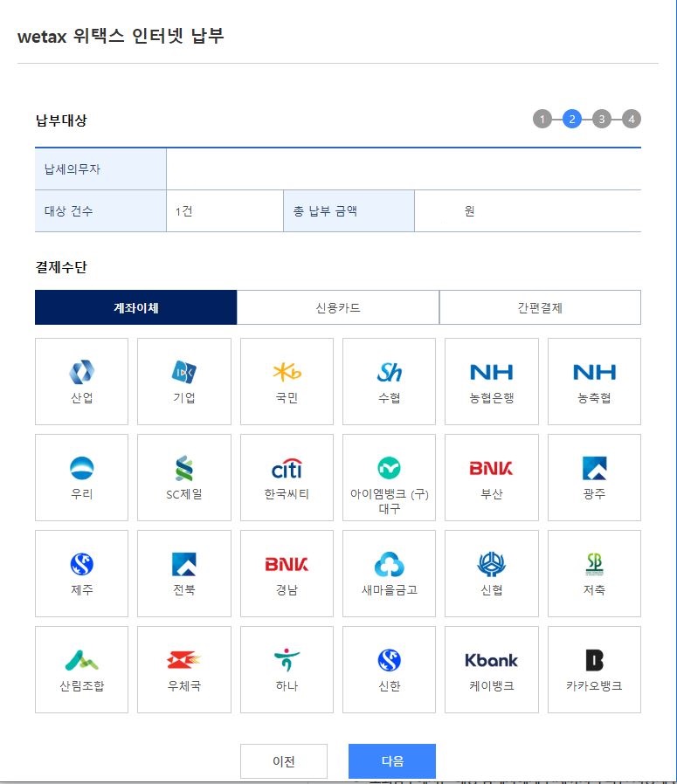This screenshot has width=677, height=784.
Task: Click the 총 납부 금액 label
Action: [x=325, y=211]
